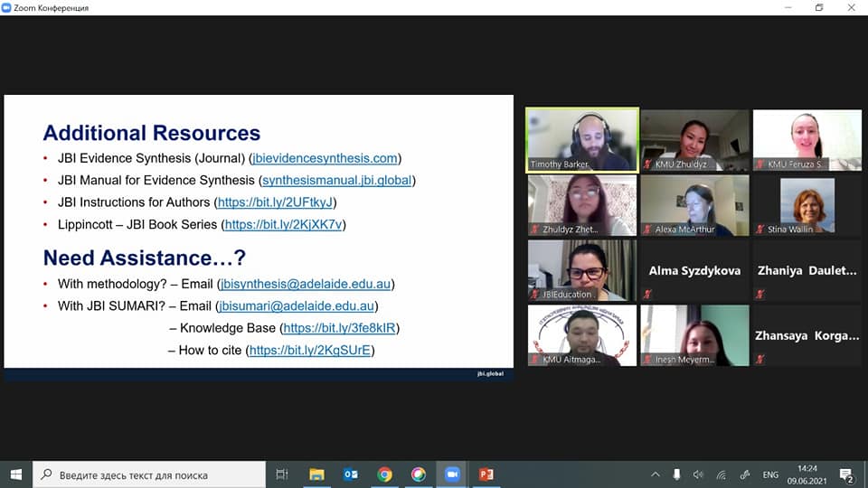The height and width of the screenshot is (488, 868).
Task: Click Alma Syzdykova's participant tile
Action: point(694,270)
